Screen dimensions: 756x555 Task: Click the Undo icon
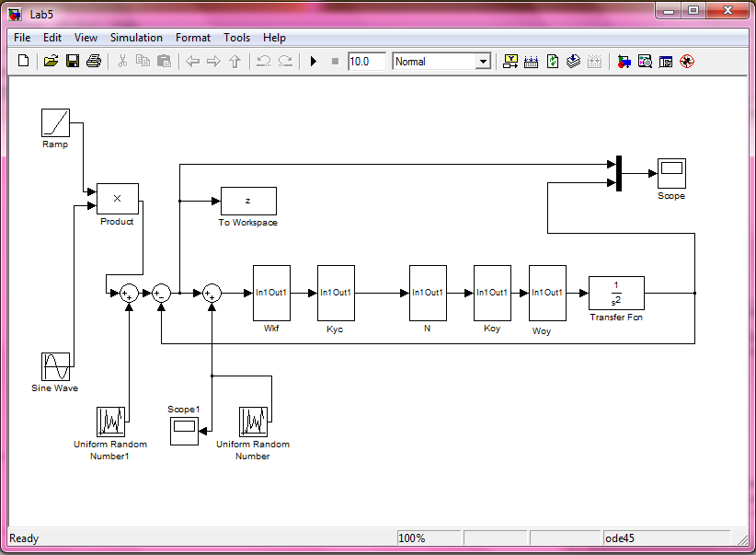[x=263, y=62]
